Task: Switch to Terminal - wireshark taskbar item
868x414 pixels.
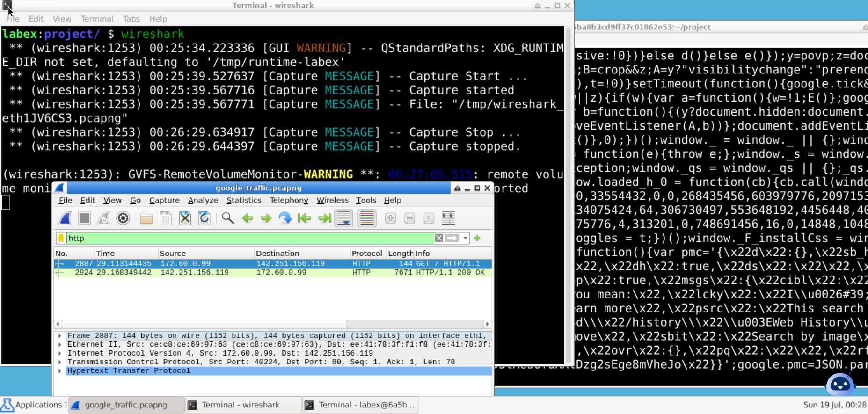Action: 243,405
